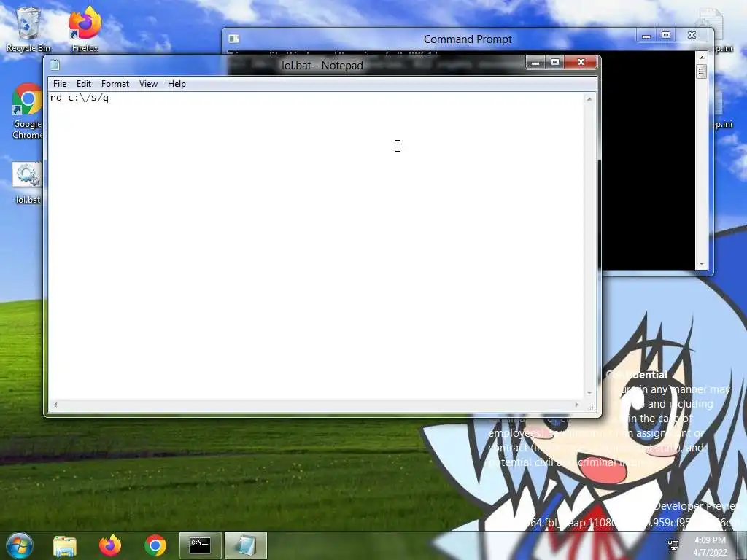This screenshot has width=747, height=560.
Task: Open the Help menu in Notepad
Action: [x=177, y=84]
